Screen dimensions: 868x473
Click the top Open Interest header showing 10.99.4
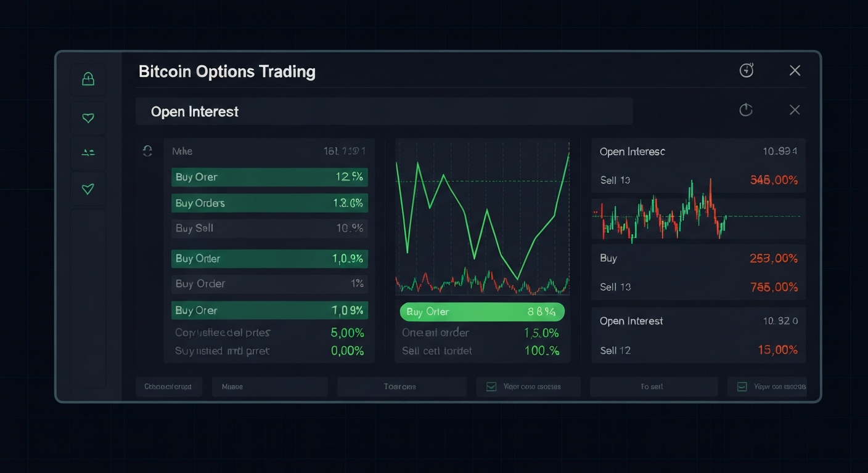[x=698, y=152]
